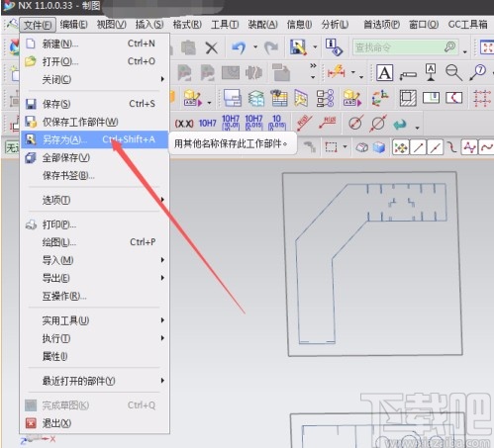Open the 窗口(O) menu
The width and height of the screenshot is (494, 448).
424,25
